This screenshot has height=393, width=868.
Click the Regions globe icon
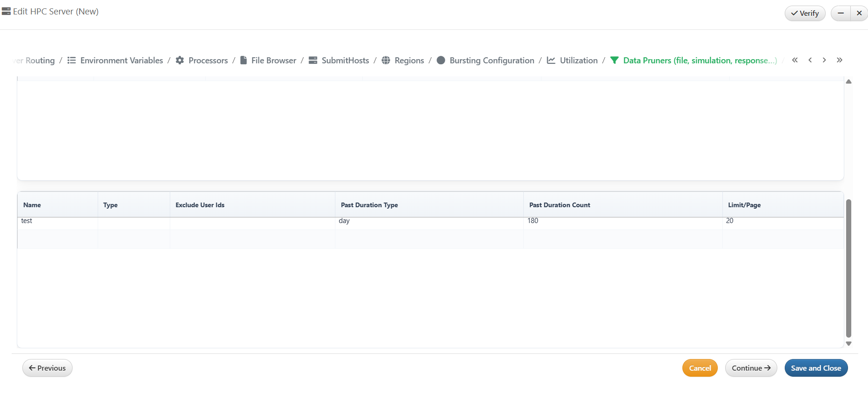point(386,61)
